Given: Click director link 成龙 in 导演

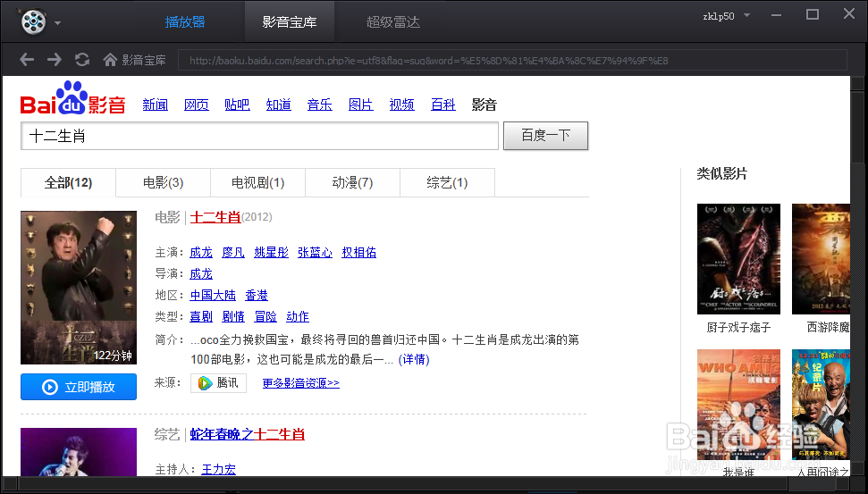Looking at the screenshot, I should 201,274.
